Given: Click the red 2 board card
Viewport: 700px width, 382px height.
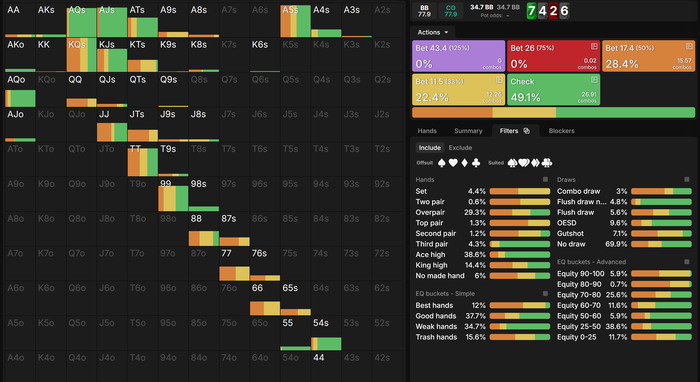Looking at the screenshot, I should pos(554,11).
